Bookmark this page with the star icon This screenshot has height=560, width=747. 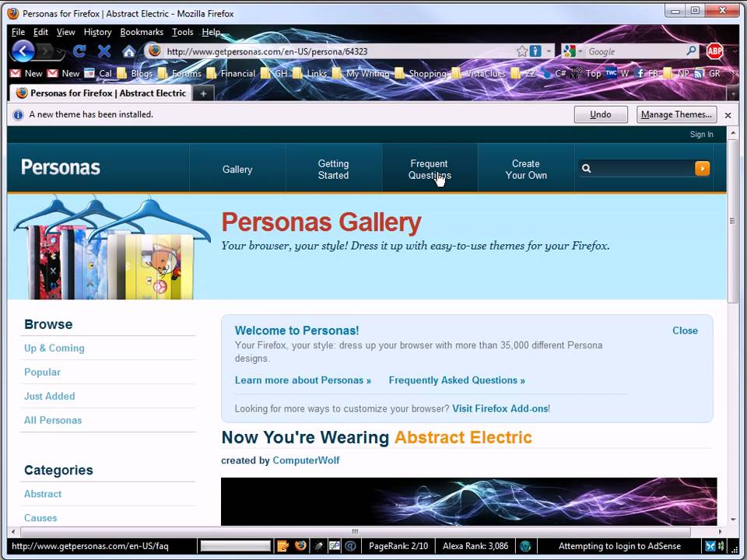(522, 51)
